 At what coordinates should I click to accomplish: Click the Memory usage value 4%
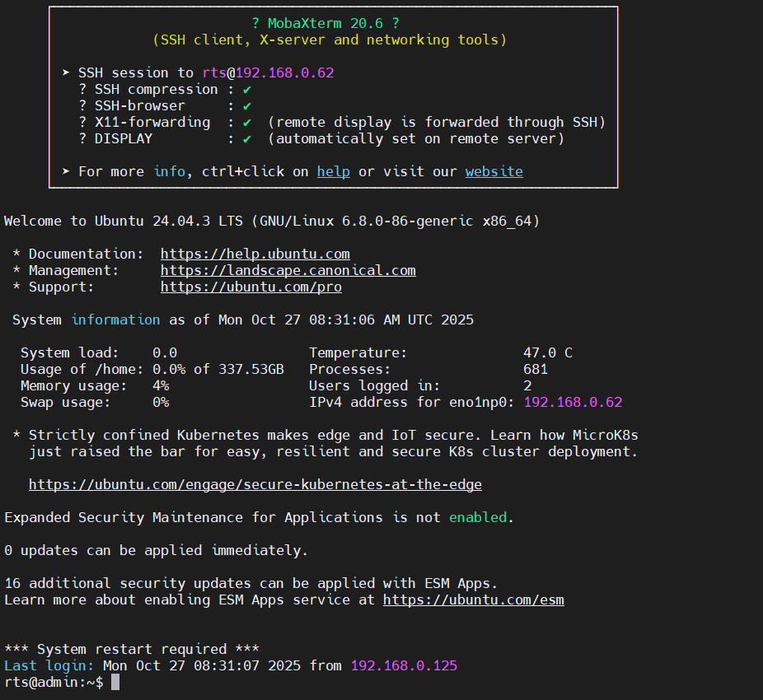pyautogui.click(x=161, y=385)
